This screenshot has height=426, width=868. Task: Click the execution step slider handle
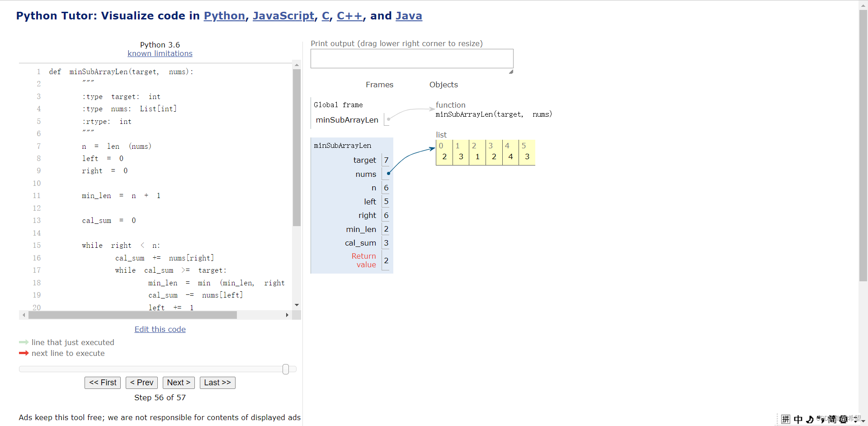[x=286, y=369]
